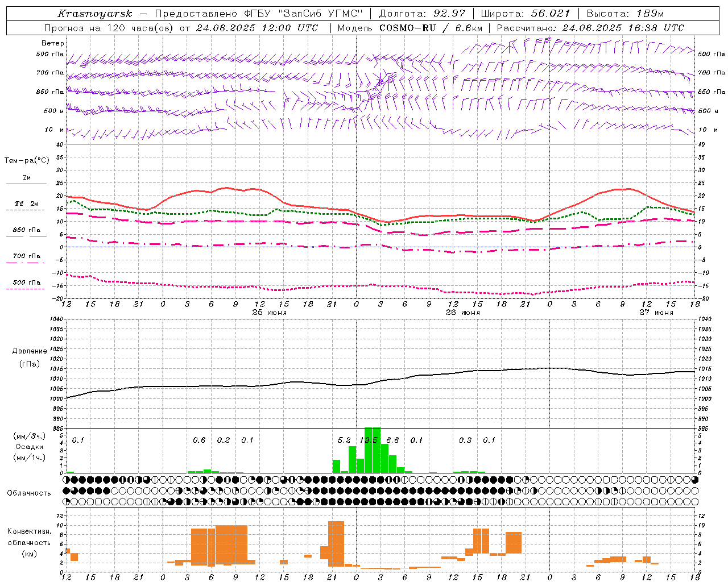Click the Krasnoyarsk station title
728x582 pixels.
(x=95, y=14)
